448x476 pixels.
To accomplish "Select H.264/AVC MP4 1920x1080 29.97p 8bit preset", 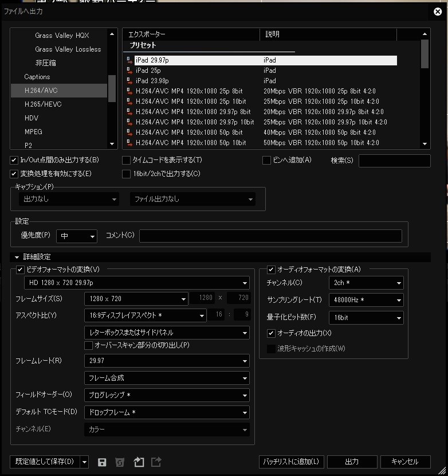I will [265, 112].
